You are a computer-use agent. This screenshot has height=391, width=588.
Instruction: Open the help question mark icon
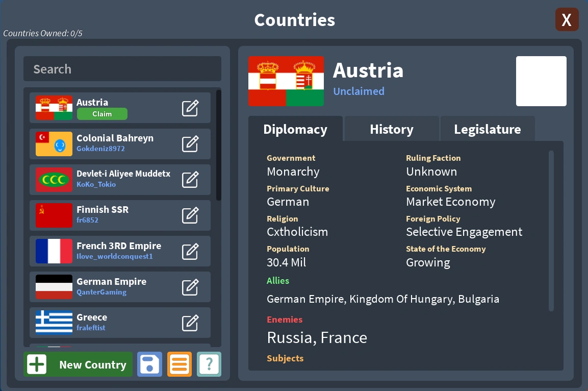pos(209,364)
